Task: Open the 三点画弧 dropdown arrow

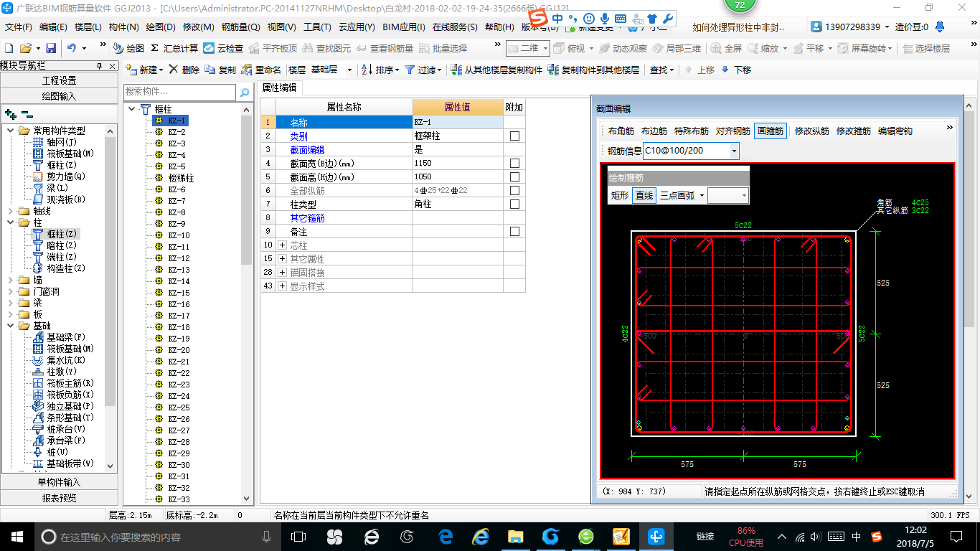Action: (x=702, y=195)
